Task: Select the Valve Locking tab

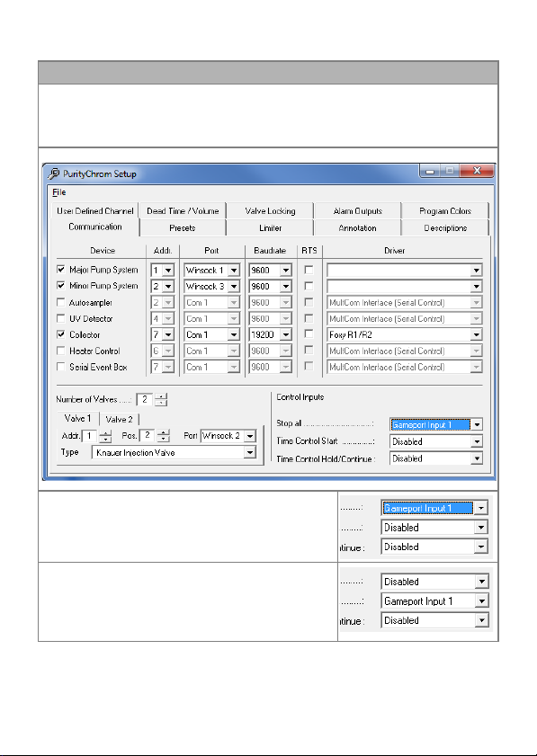Action: pos(270,211)
